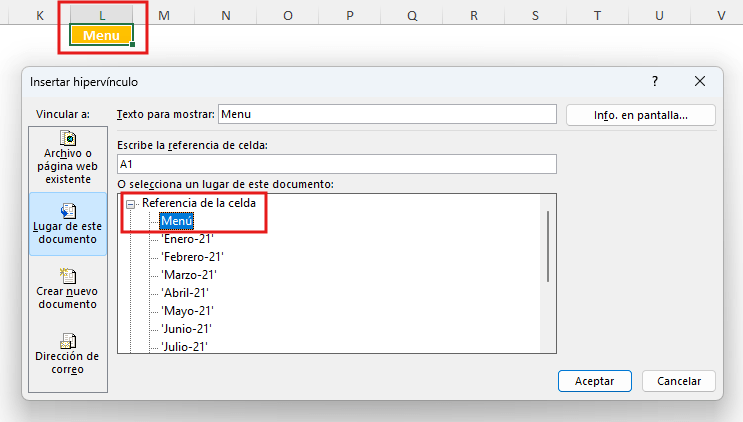Cancel the hyperlink dialog
The image size is (743, 422).
pyautogui.click(x=679, y=381)
